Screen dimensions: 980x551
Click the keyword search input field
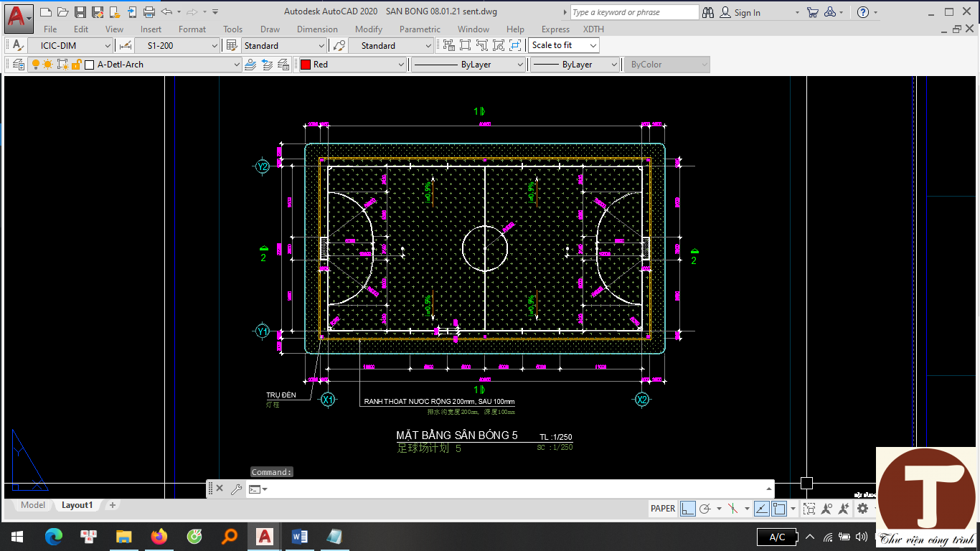coord(633,12)
